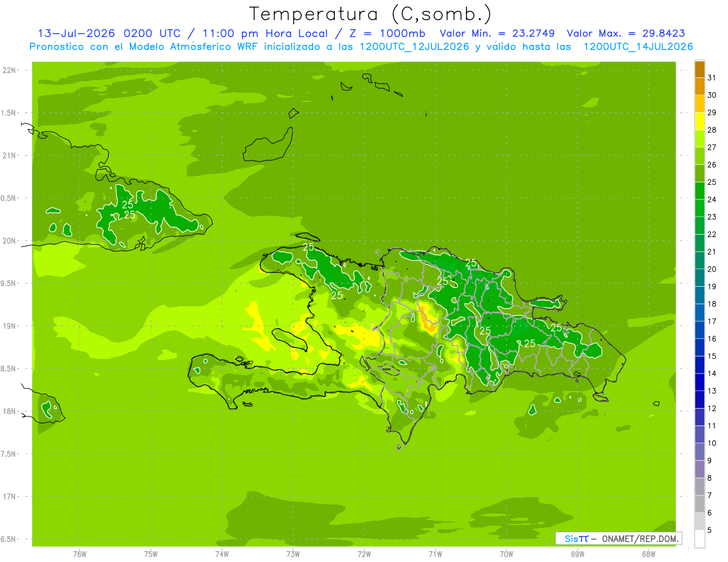This screenshot has height=562, width=728.
Task: Pick the orange 30–31 legend color
Action: pos(699,87)
